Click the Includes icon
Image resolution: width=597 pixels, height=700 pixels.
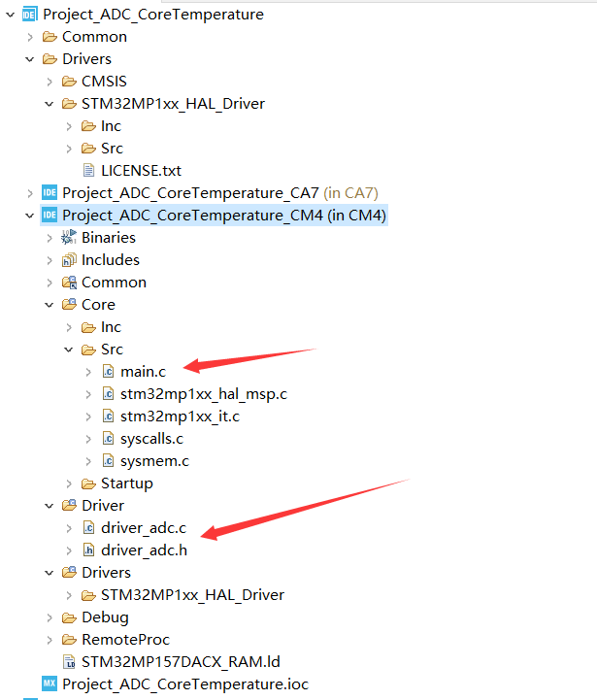pyautogui.click(x=69, y=260)
